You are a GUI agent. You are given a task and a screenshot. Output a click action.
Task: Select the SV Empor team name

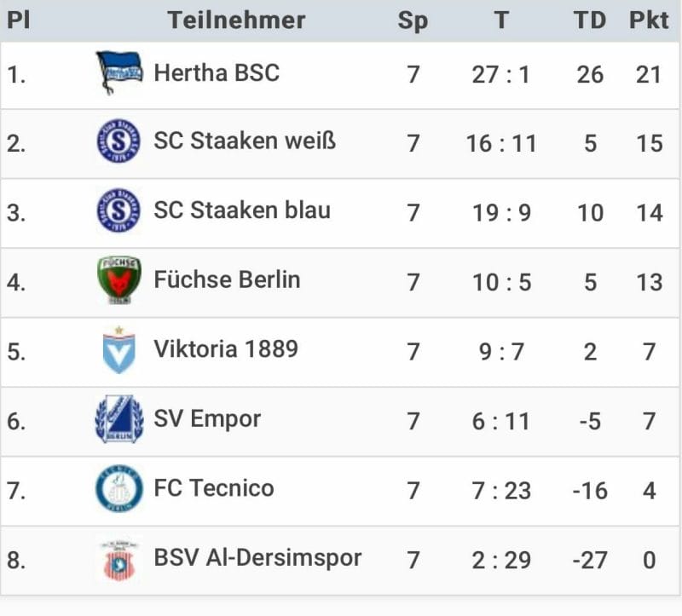pos(207,419)
